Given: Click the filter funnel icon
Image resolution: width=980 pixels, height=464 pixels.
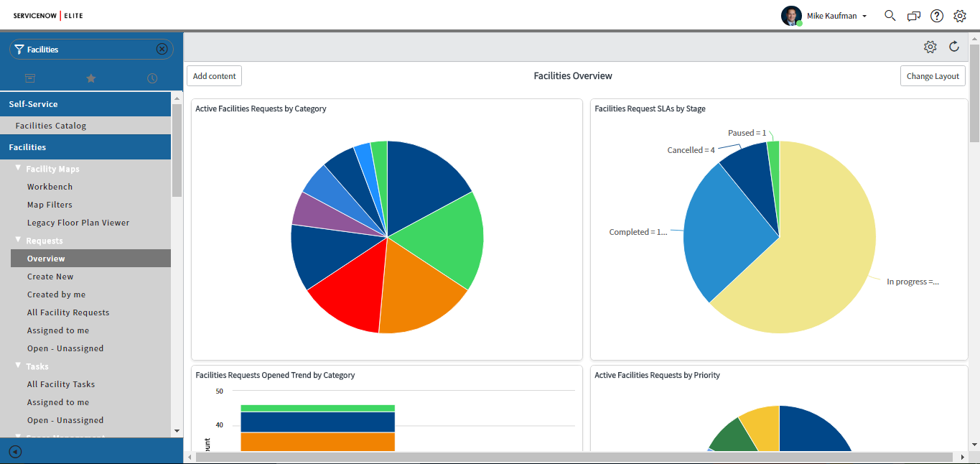Looking at the screenshot, I should [x=19, y=49].
